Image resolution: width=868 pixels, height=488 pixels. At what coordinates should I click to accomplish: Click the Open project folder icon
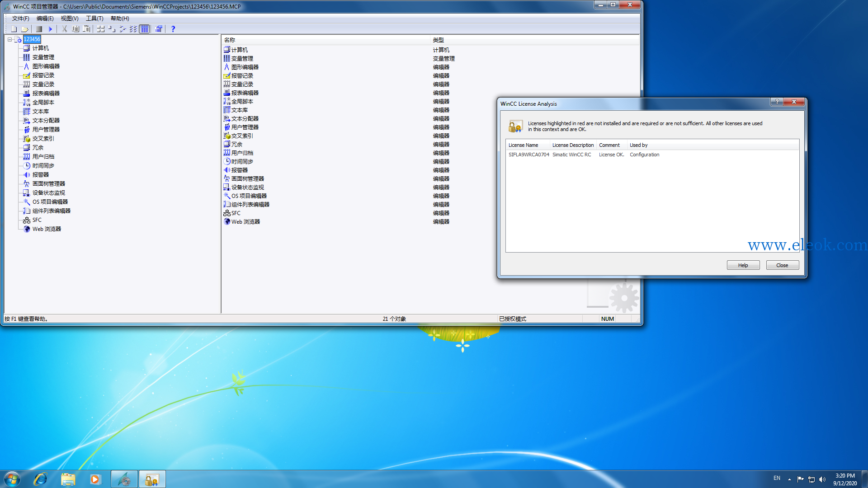point(25,29)
